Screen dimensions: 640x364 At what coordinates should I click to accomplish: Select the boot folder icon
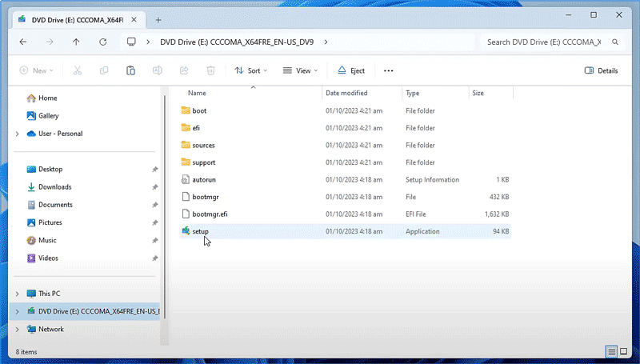point(186,110)
